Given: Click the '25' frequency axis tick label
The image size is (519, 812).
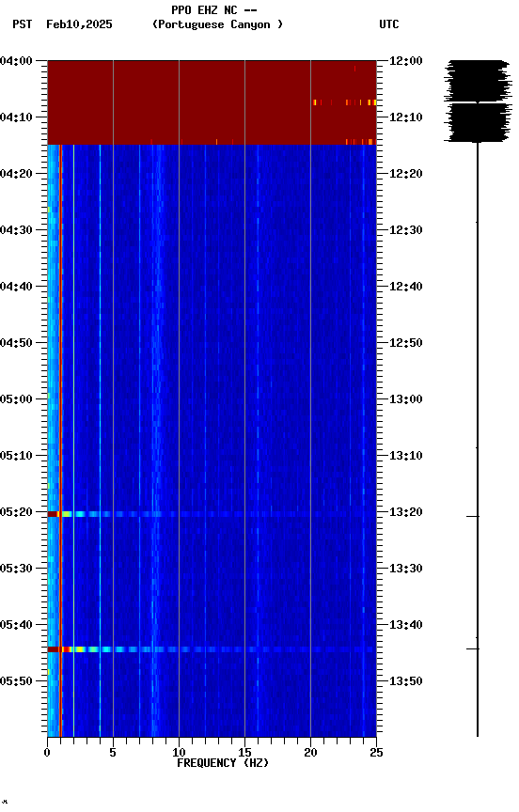Looking at the screenshot, I should pyautogui.click(x=376, y=753).
